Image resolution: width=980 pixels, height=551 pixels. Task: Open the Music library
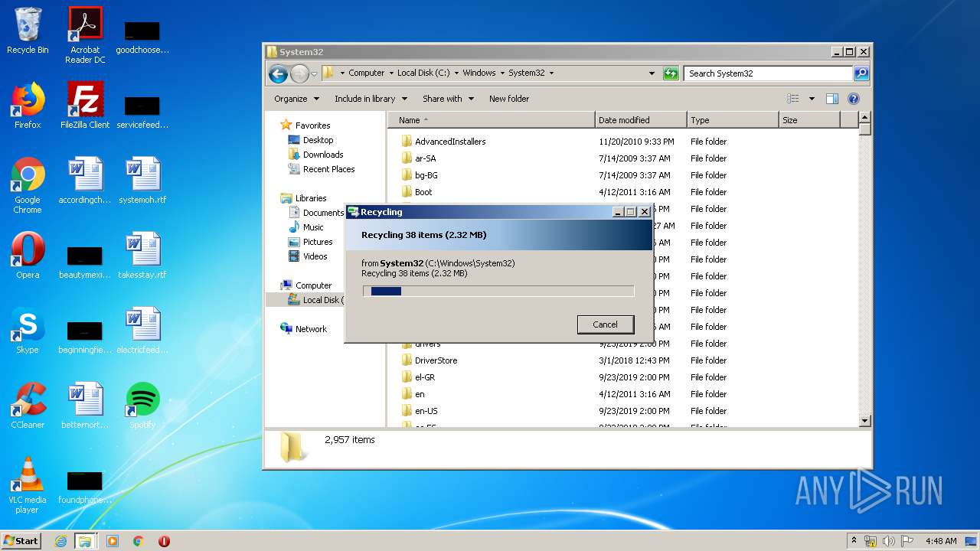pyautogui.click(x=313, y=227)
